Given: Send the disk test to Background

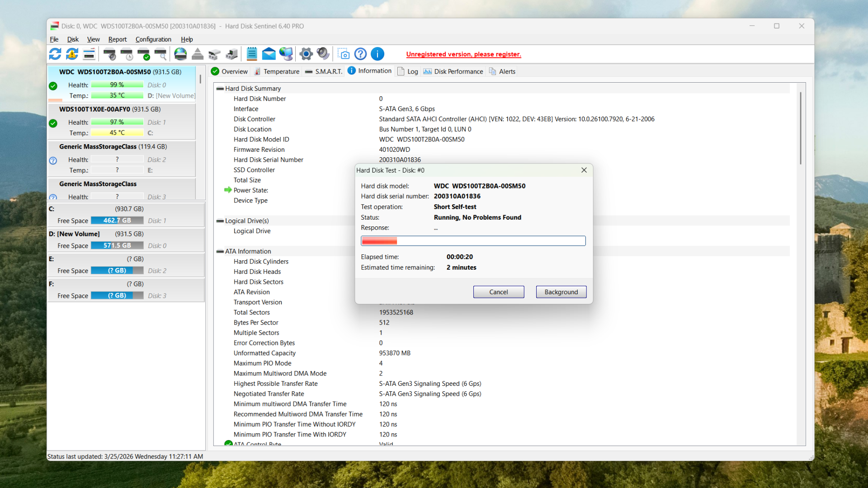Looking at the screenshot, I should (x=561, y=292).
